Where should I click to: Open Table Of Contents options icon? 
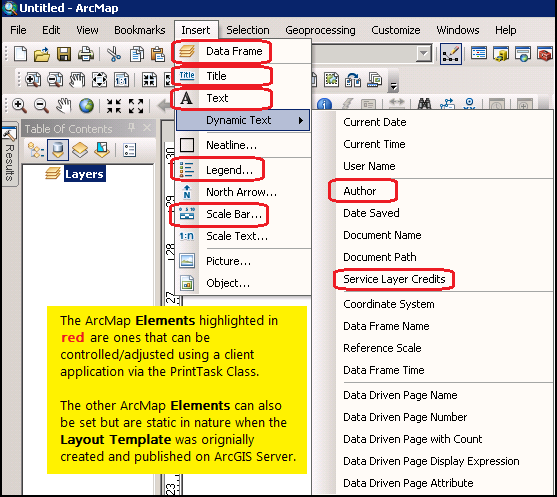coord(129,150)
